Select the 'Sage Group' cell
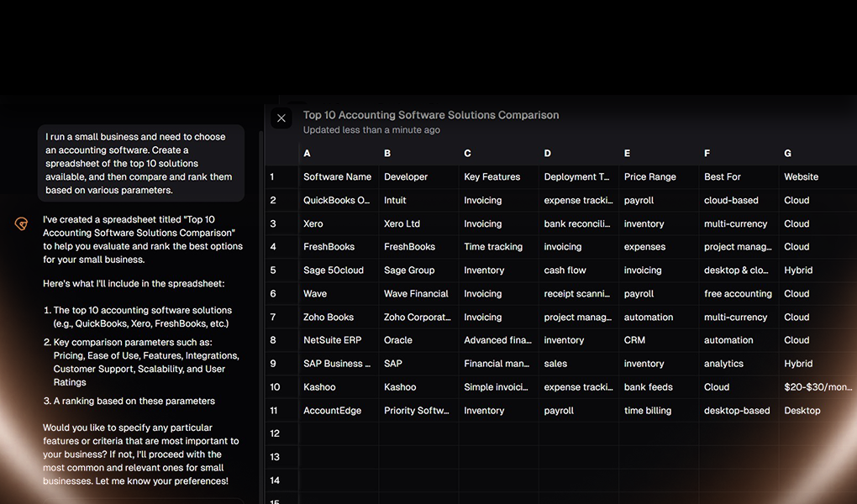Viewport: 857px width, 504px height. pyautogui.click(x=418, y=270)
